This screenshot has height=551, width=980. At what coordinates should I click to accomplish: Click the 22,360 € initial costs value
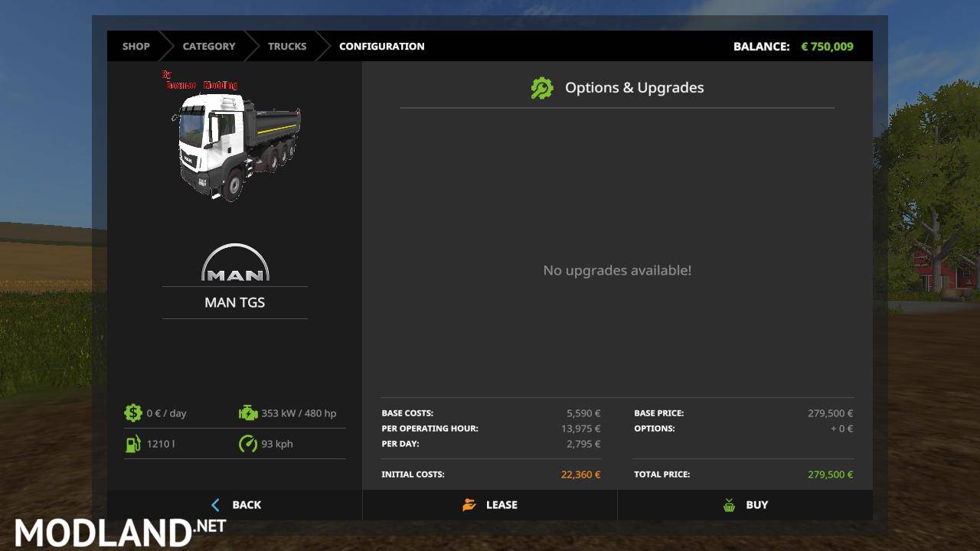[580, 474]
